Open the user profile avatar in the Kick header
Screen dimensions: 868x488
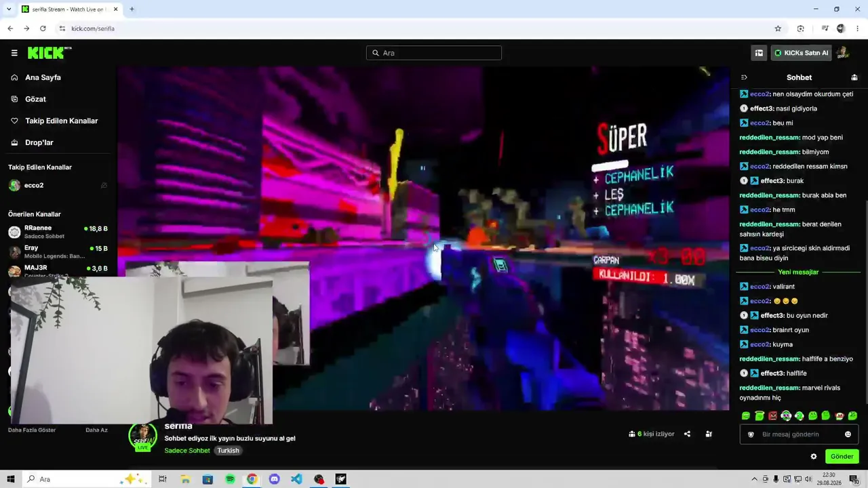point(843,53)
